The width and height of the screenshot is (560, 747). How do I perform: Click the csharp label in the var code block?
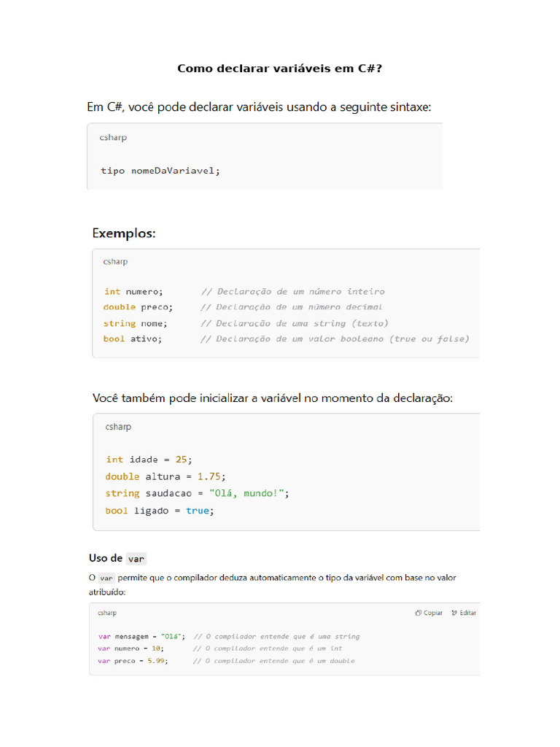click(107, 613)
